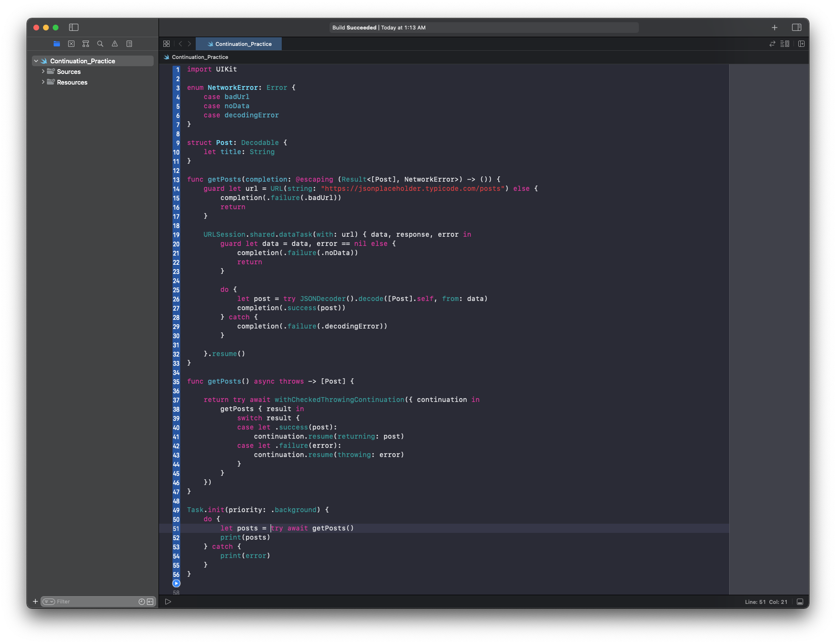
Task: Open the Find navigator magnifier
Action: point(100,43)
